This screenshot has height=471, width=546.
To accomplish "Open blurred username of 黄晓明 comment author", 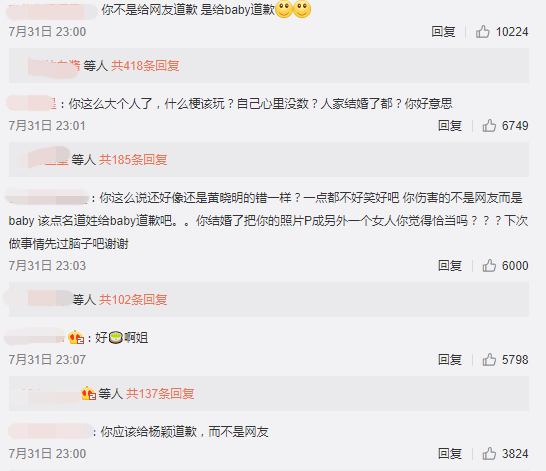I will (47, 197).
